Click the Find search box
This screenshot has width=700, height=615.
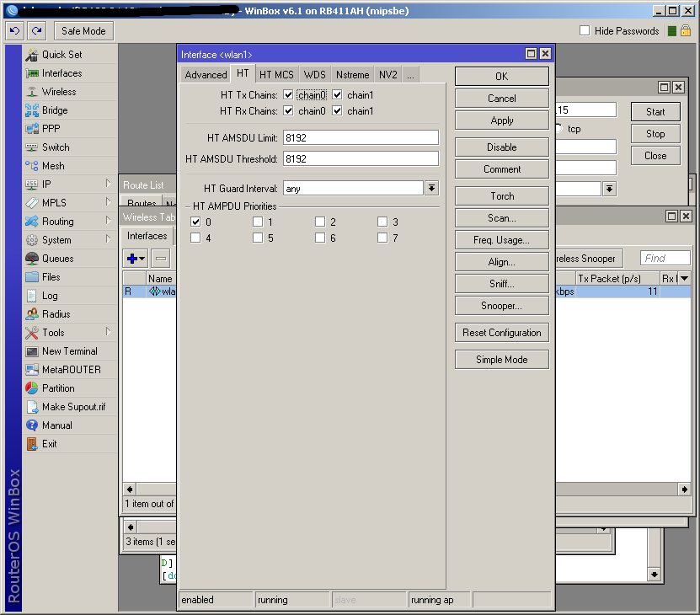click(665, 258)
